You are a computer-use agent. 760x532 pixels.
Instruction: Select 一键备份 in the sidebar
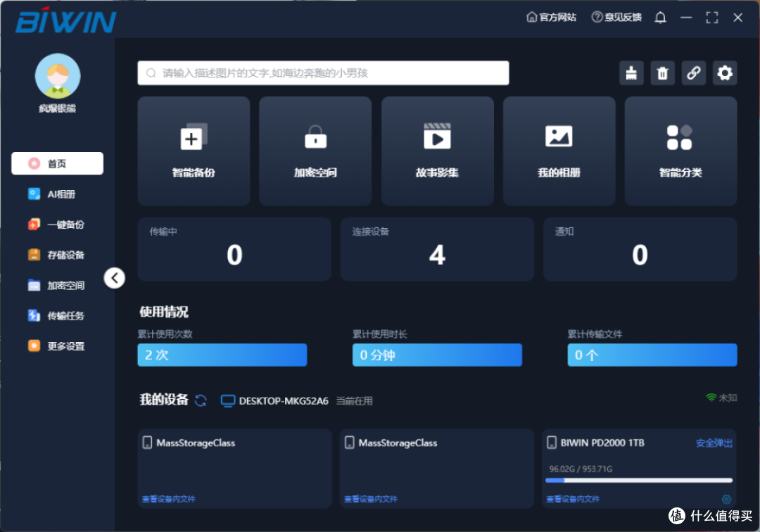(x=57, y=224)
